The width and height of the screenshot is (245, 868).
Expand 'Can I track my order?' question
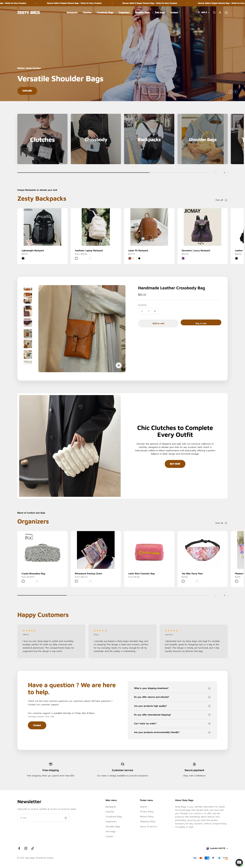click(x=172, y=724)
